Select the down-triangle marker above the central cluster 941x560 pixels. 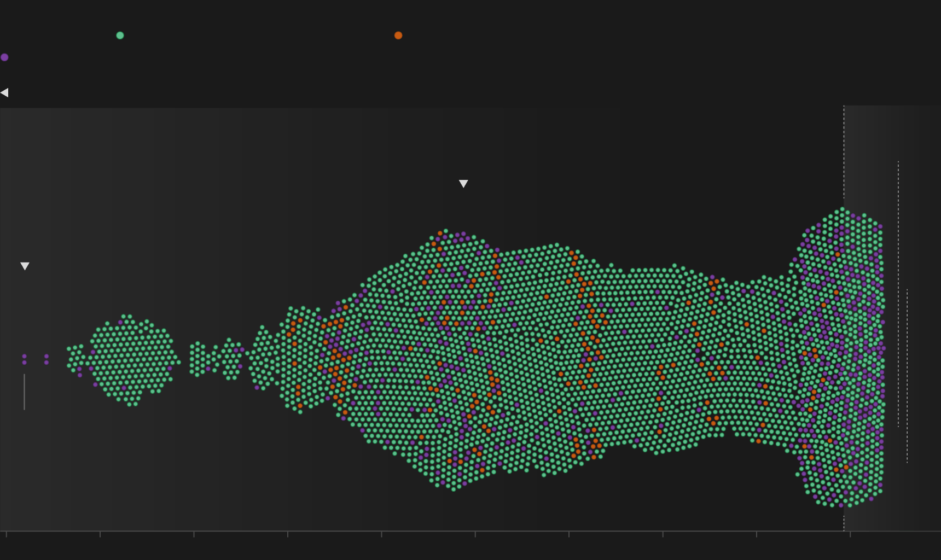coord(463,184)
